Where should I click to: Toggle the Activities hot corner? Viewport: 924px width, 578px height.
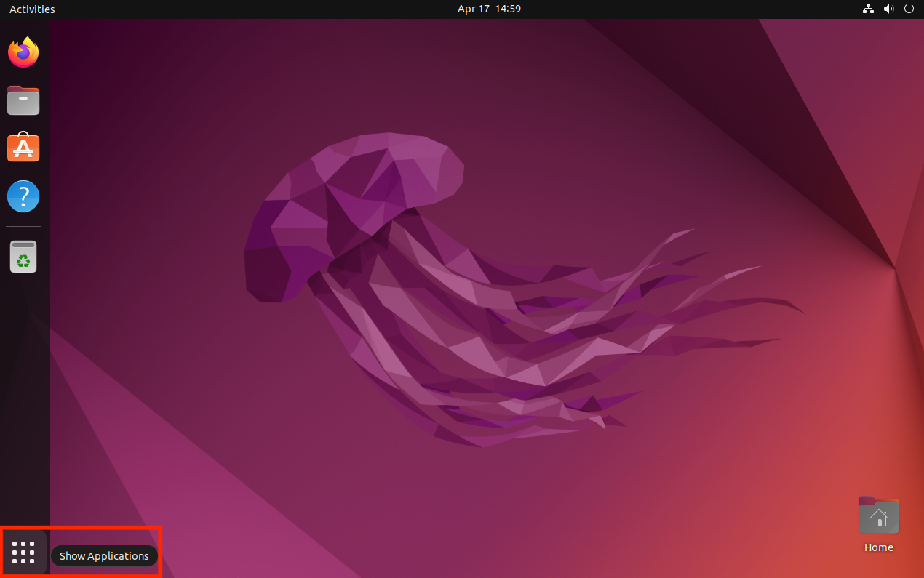coord(31,9)
